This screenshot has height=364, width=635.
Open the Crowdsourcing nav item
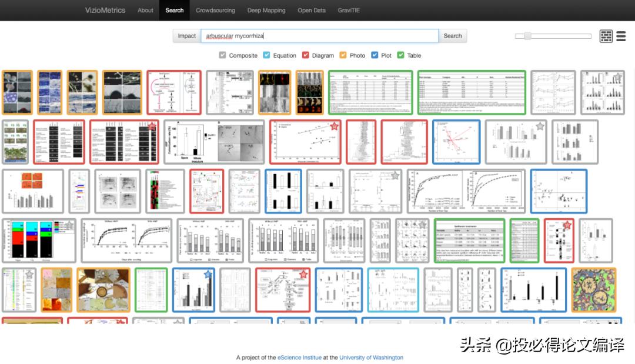click(x=215, y=11)
